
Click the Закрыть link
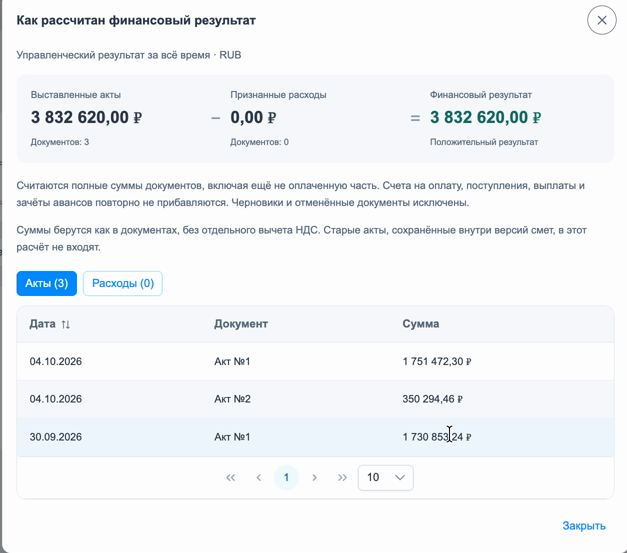(584, 526)
